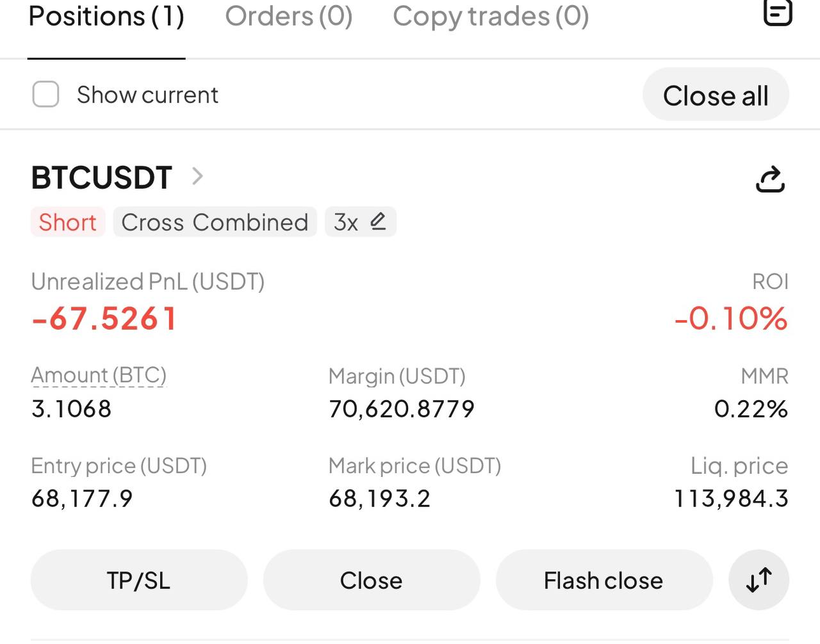Switch to the Positions (1) tab
Image resolution: width=820 pixels, height=644 pixels.
pos(106,17)
